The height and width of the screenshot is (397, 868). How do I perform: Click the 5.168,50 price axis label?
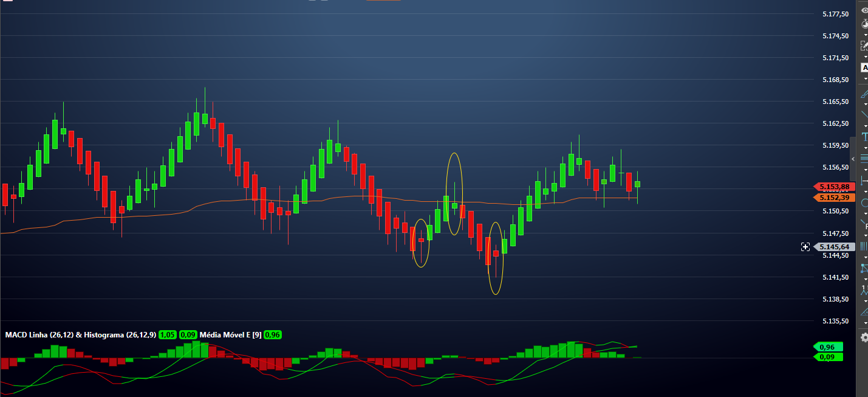tap(835, 80)
